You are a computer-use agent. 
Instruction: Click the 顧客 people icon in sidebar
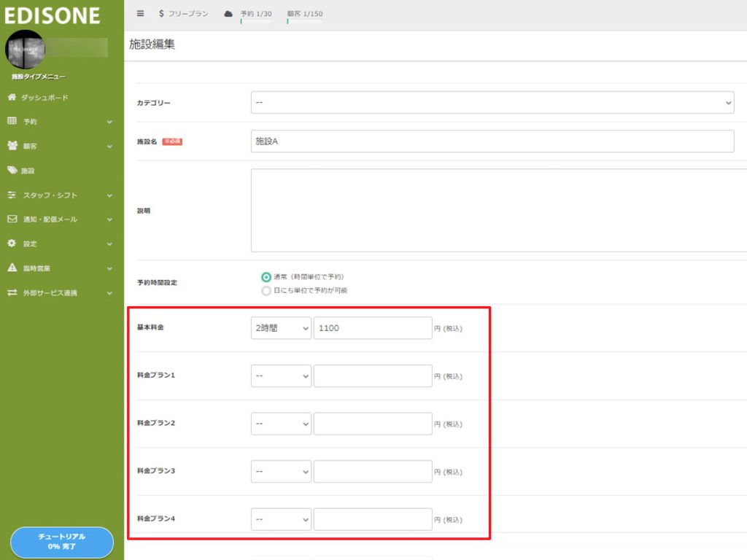coord(12,146)
